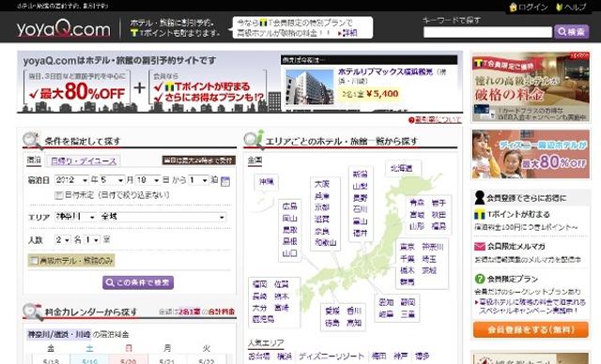
Task: Click the green question mark icon
Action: pyautogui.click(x=480, y=279)
